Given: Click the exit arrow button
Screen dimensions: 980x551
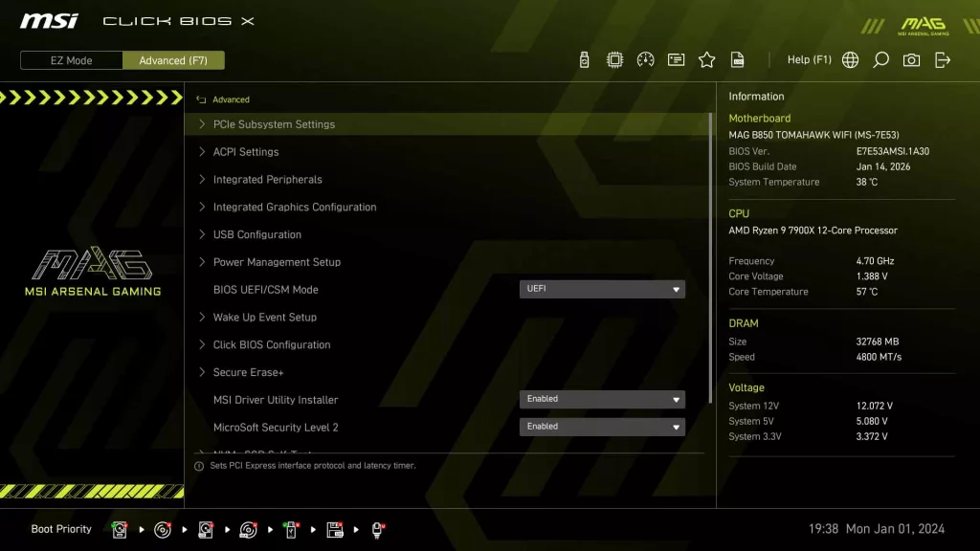Looking at the screenshot, I should 942,59.
